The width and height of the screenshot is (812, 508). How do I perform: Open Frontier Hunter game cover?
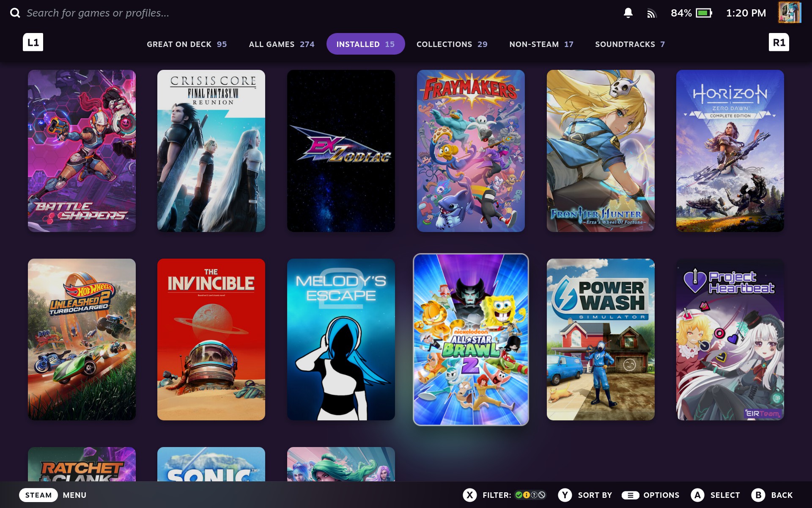[601, 151]
